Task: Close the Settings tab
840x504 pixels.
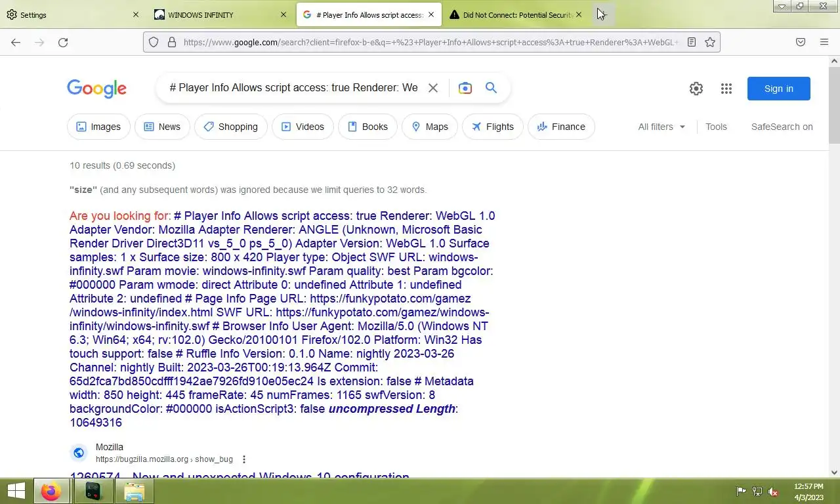Action: click(136, 14)
